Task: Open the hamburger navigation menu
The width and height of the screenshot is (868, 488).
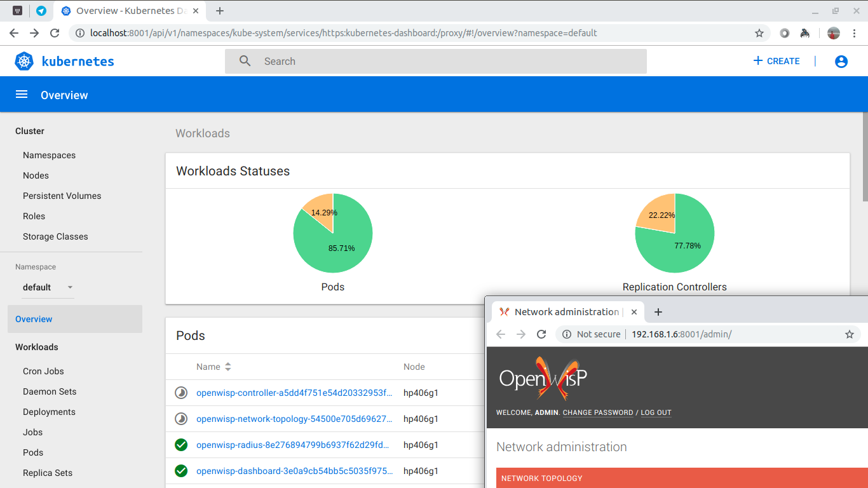Action: pos(22,95)
